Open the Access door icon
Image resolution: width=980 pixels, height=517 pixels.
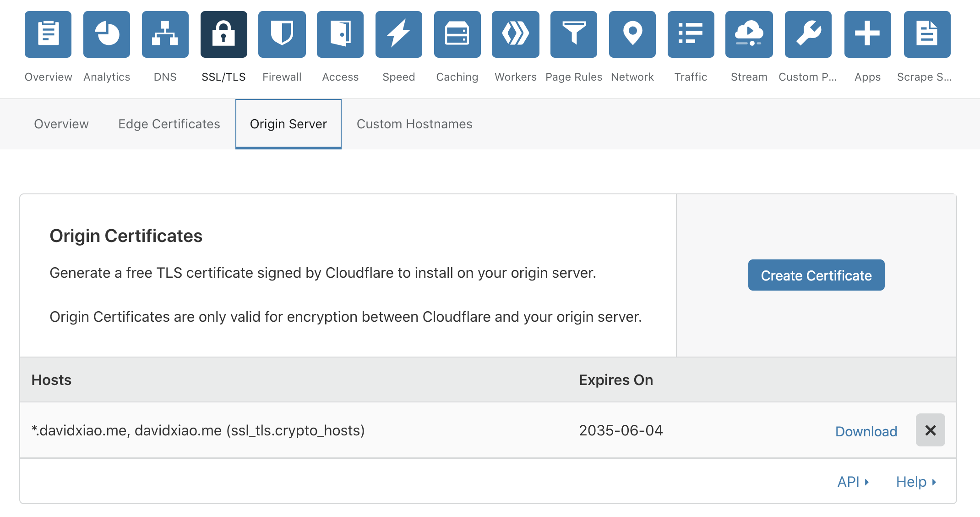(340, 34)
